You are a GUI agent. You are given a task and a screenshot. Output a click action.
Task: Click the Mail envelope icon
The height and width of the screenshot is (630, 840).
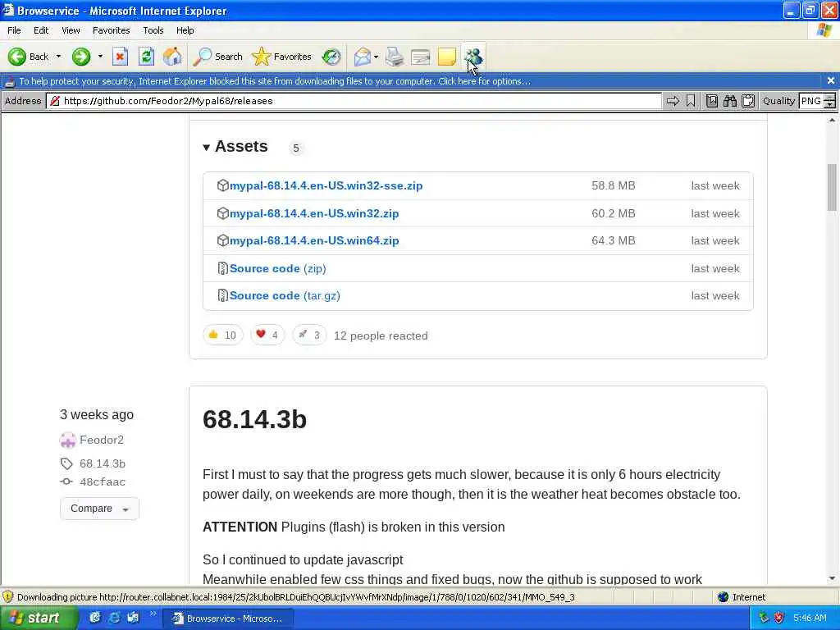362,57
